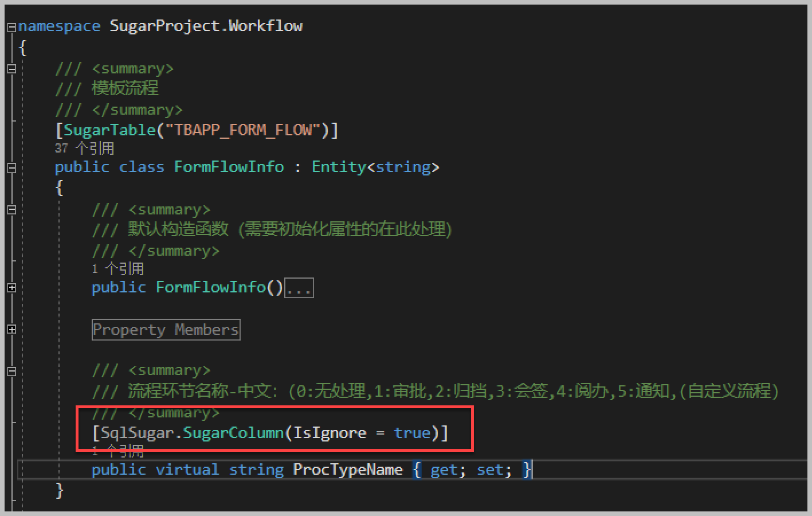Collapse the FormFlowInfo class block

[11, 168]
